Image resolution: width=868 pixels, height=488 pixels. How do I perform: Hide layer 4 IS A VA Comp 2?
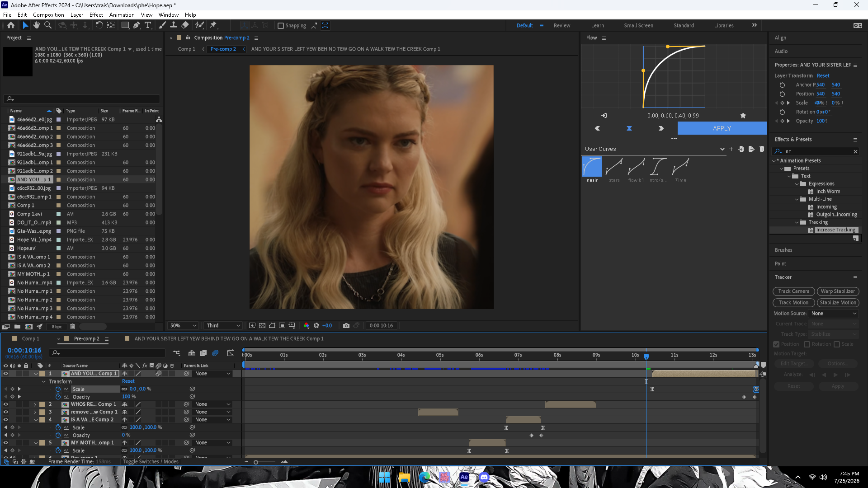6,420
